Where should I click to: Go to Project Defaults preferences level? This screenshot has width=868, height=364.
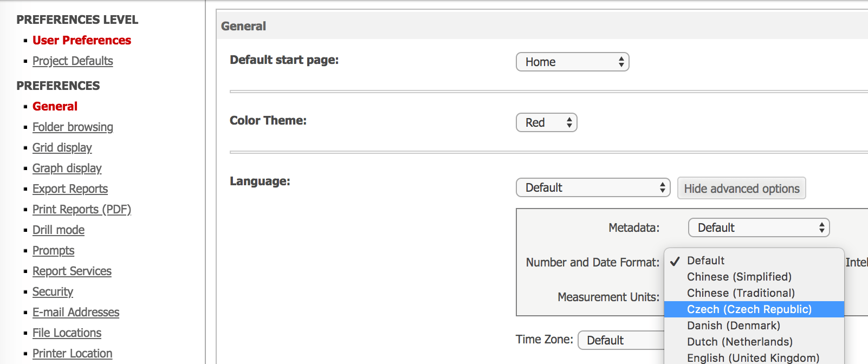pos(73,61)
